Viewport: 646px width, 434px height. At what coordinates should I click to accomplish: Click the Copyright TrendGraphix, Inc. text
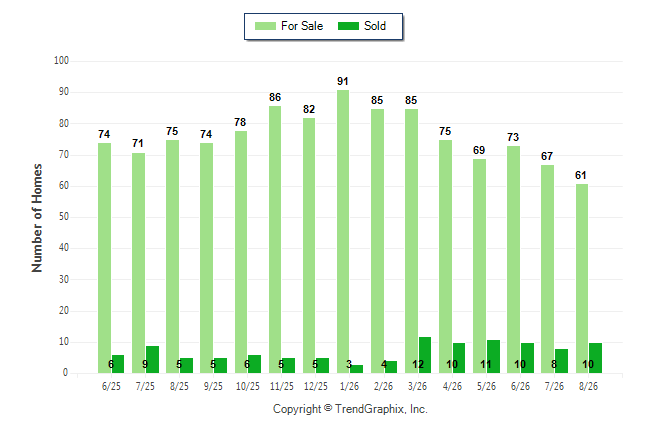point(350,409)
